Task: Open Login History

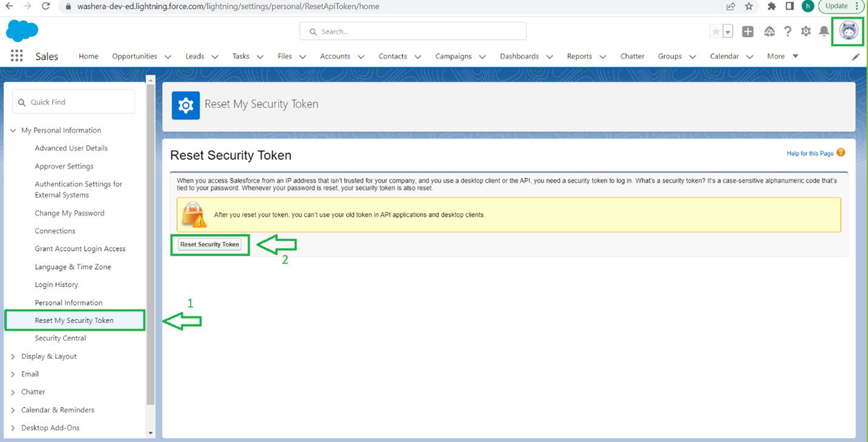Action: tap(56, 284)
